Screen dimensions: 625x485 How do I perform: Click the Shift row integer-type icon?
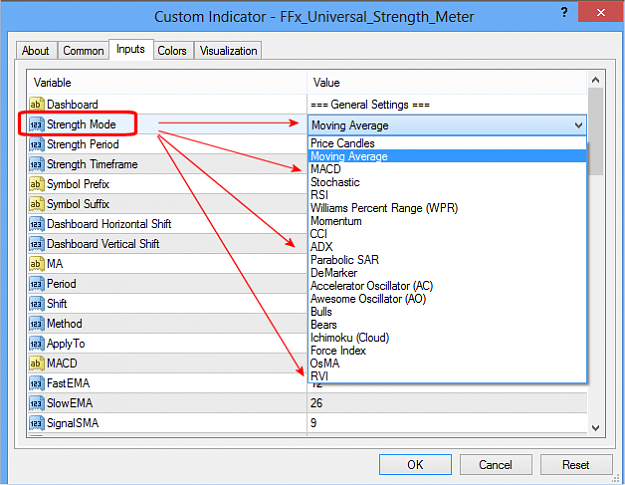pyautogui.click(x=36, y=304)
